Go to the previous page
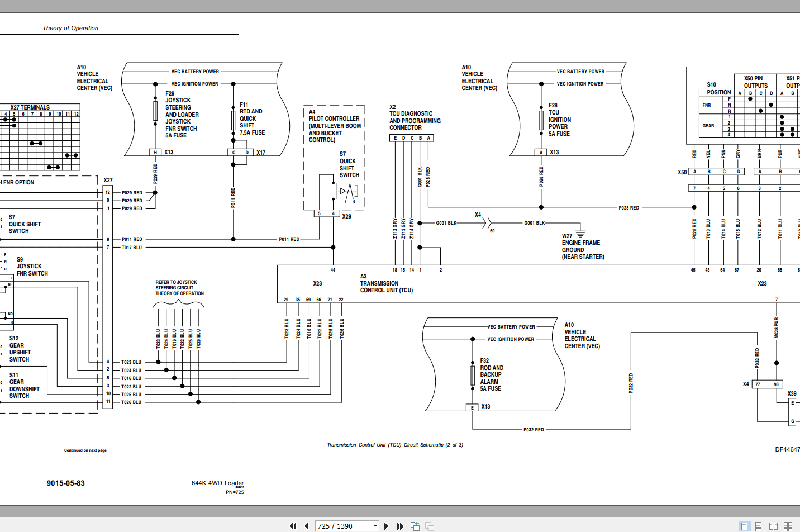 tap(307, 526)
